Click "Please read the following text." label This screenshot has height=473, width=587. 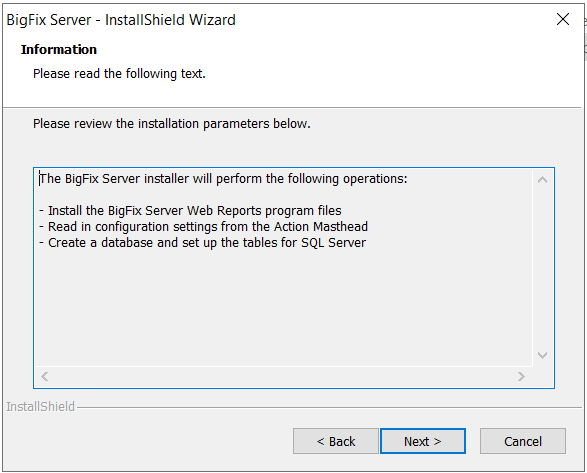119,74
